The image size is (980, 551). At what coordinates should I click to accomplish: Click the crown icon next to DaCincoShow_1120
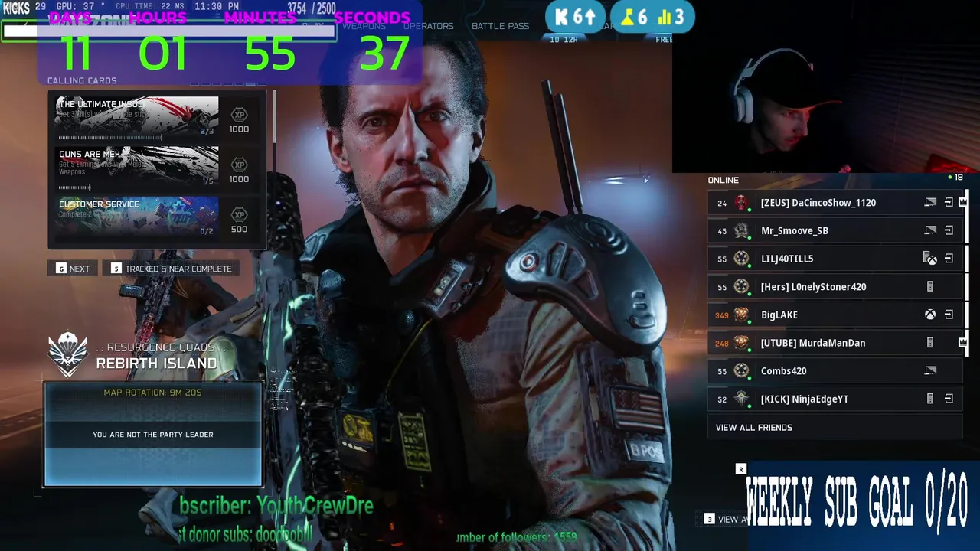coord(962,203)
